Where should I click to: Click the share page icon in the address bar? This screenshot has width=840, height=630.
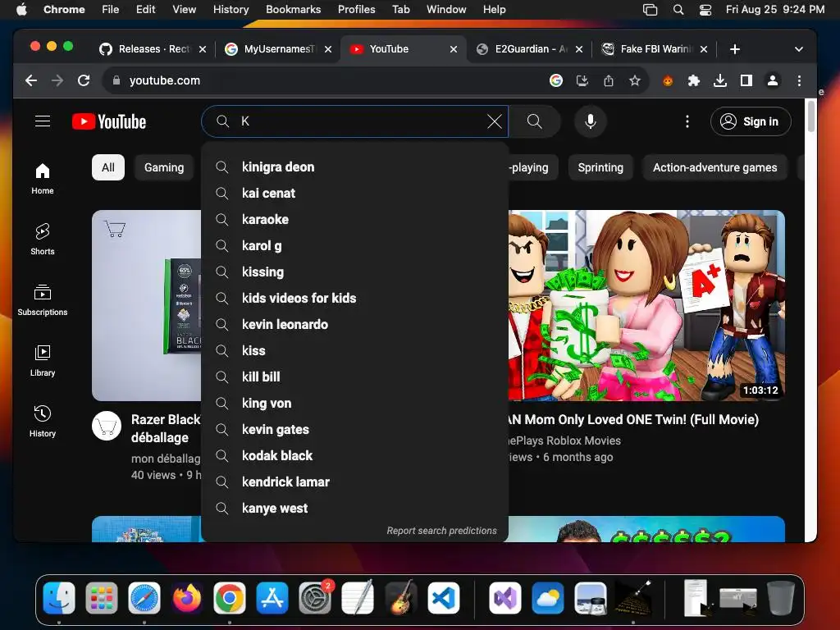(x=609, y=81)
